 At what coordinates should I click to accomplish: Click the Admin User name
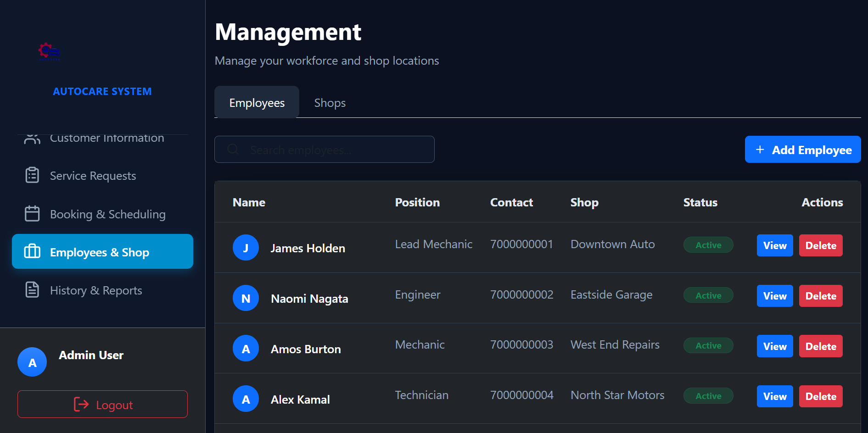click(91, 355)
